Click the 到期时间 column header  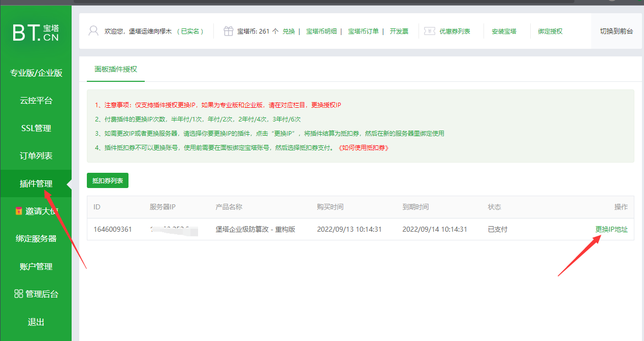(x=415, y=207)
